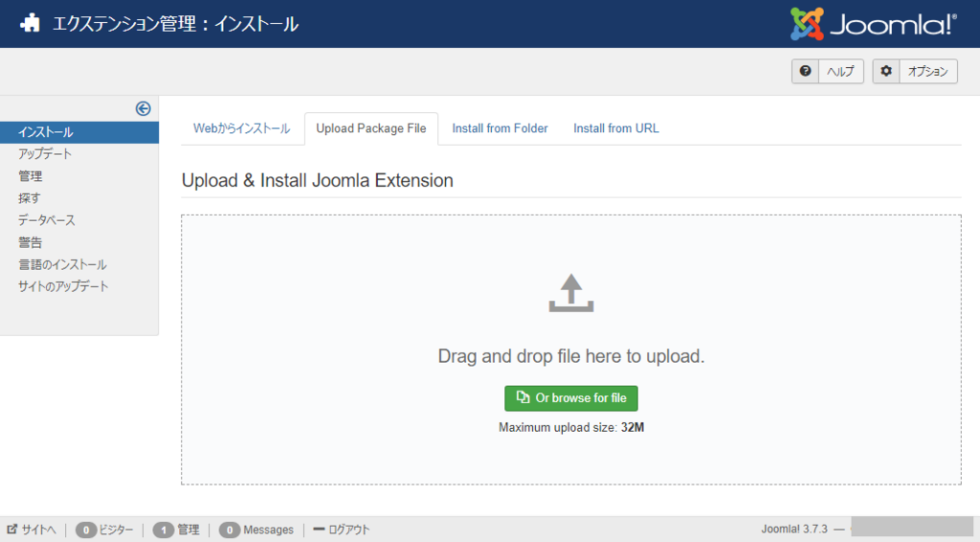This screenshot has width=980, height=542.
Task: Click the upload arrow icon
Action: 571,293
